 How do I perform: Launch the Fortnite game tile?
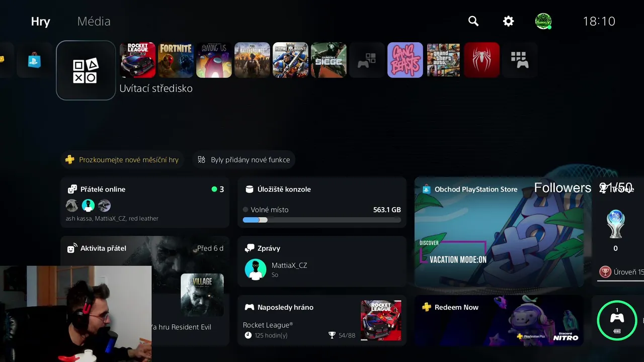[x=176, y=60]
